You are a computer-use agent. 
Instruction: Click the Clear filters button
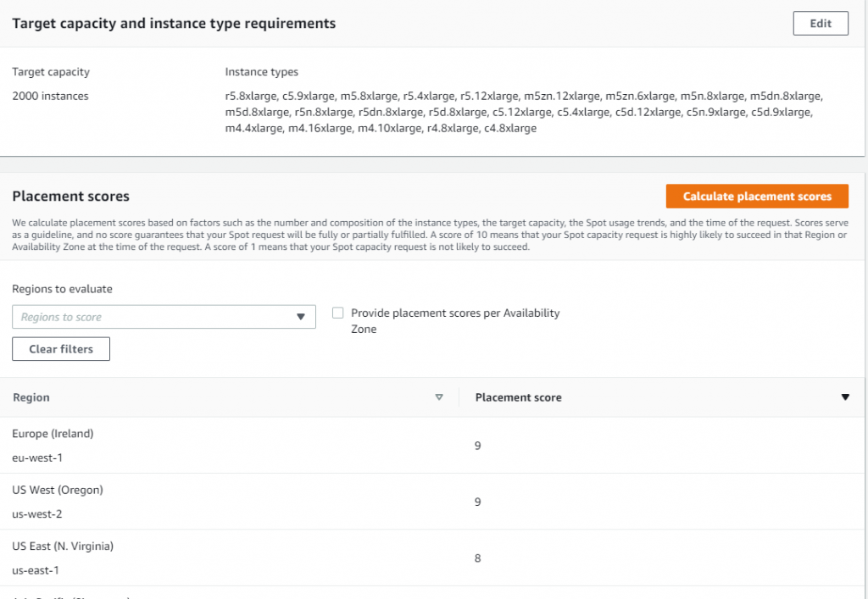click(60, 348)
